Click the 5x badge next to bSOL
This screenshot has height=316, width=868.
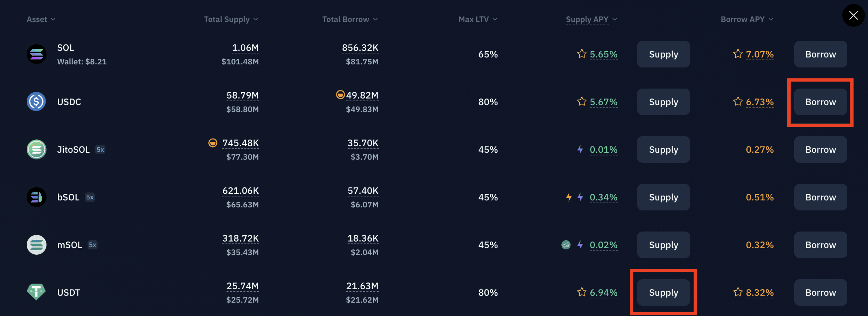click(90, 197)
